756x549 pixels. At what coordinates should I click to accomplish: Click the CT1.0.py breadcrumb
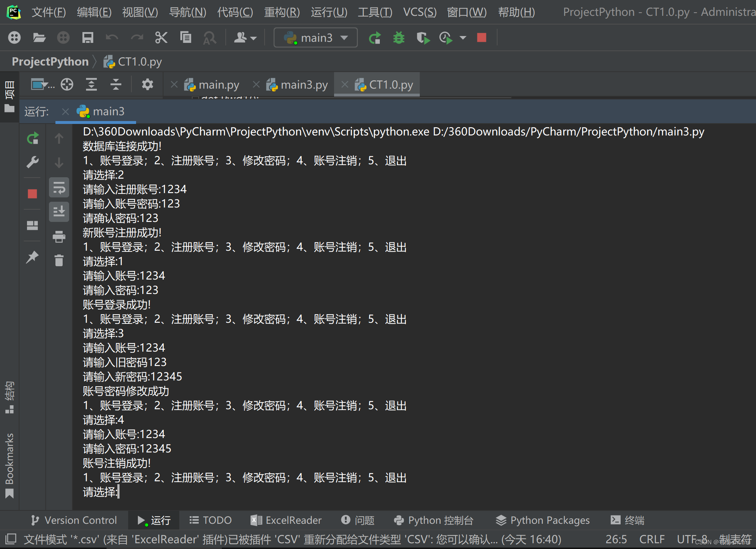click(133, 62)
